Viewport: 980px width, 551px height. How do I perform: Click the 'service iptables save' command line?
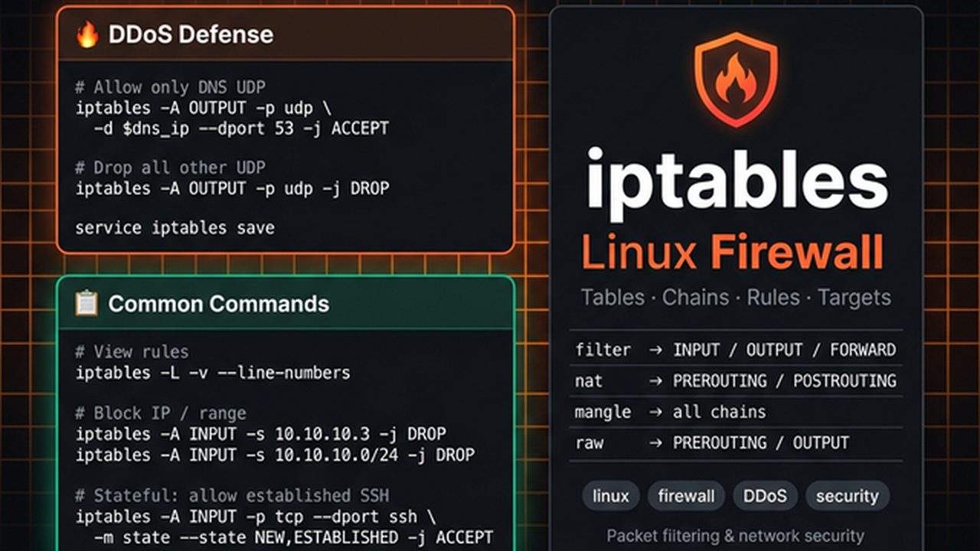175,228
